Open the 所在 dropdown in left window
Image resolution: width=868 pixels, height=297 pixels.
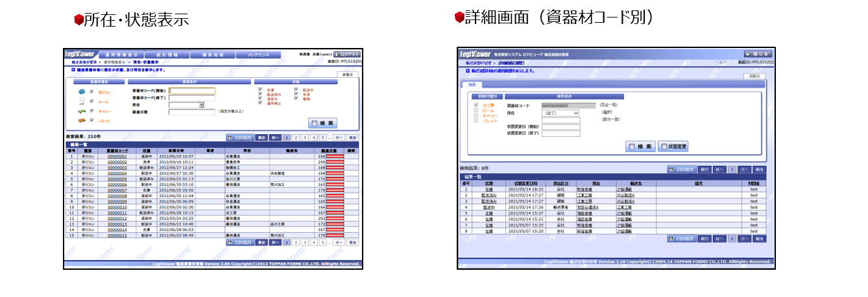[187, 104]
